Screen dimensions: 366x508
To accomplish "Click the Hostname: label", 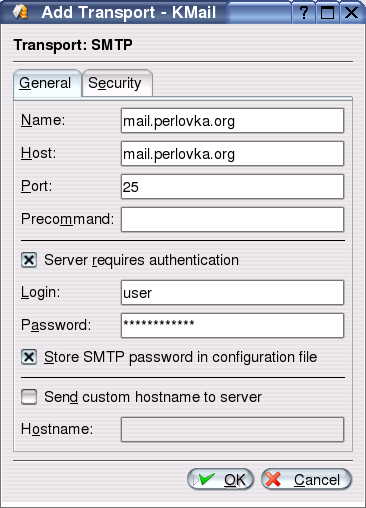I will [57, 429].
